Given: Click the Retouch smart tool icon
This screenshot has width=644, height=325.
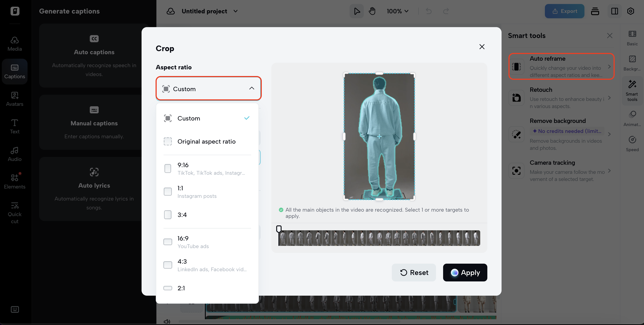Looking at the screenshot, I should 516,98.
